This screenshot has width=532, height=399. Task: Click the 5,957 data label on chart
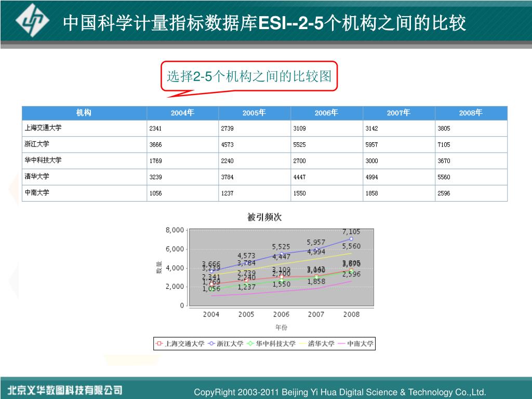(x=316, y=242)
